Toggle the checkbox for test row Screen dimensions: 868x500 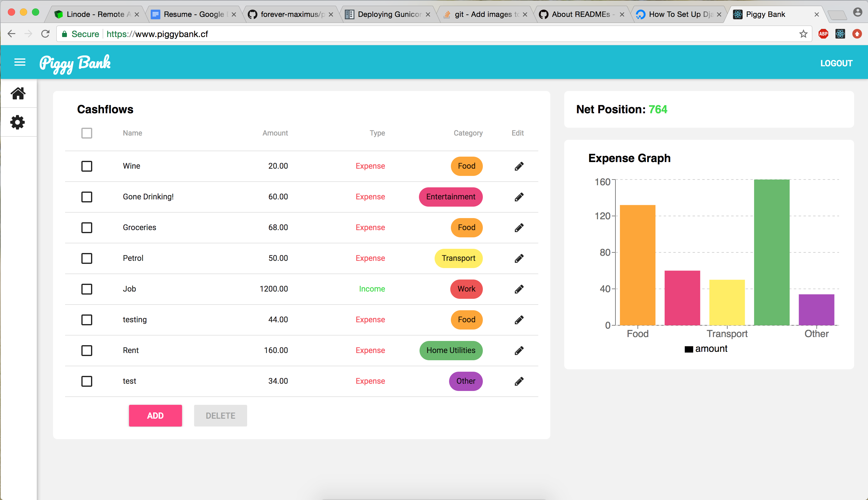coord(86,381)
